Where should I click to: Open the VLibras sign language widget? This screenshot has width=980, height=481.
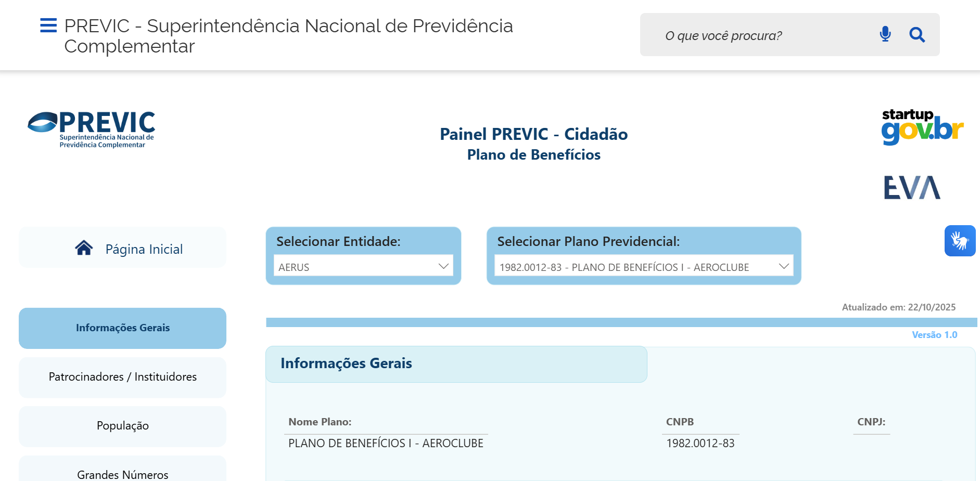(x=960, y=241)
